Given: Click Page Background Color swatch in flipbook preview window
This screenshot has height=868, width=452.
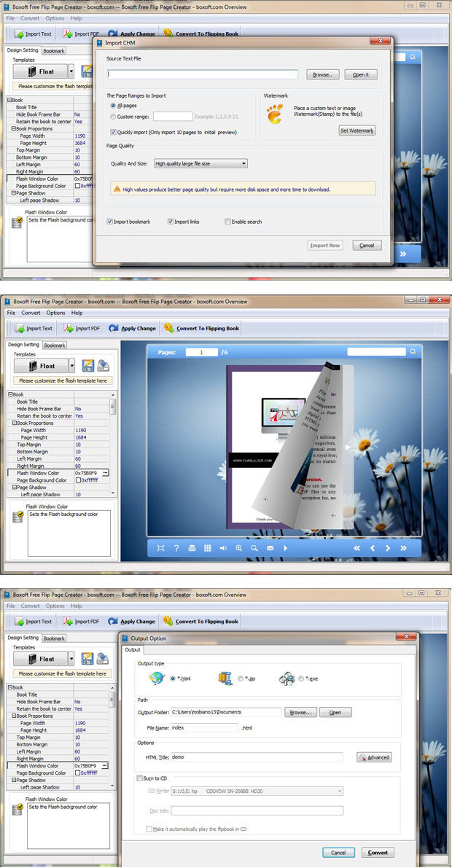Looking at the screenshot, I should click(78, 480).
